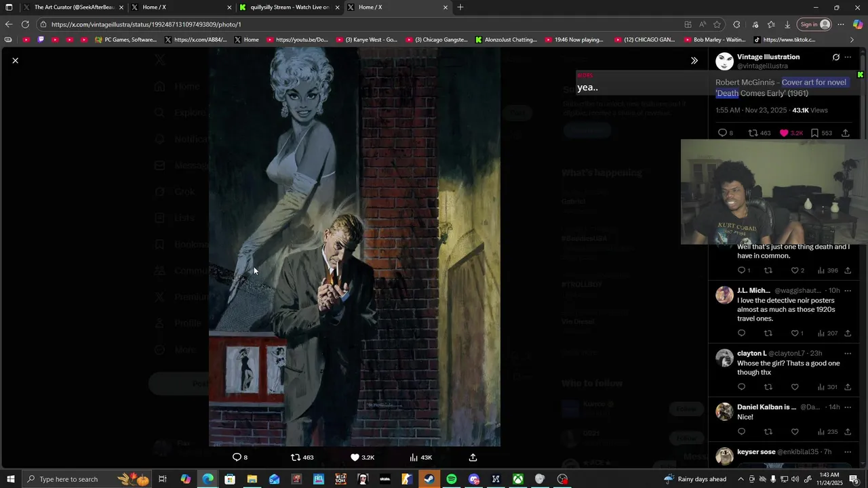
Task: Collapse the reply sidebar with the double chevron
Action: [x=694, y=61]
